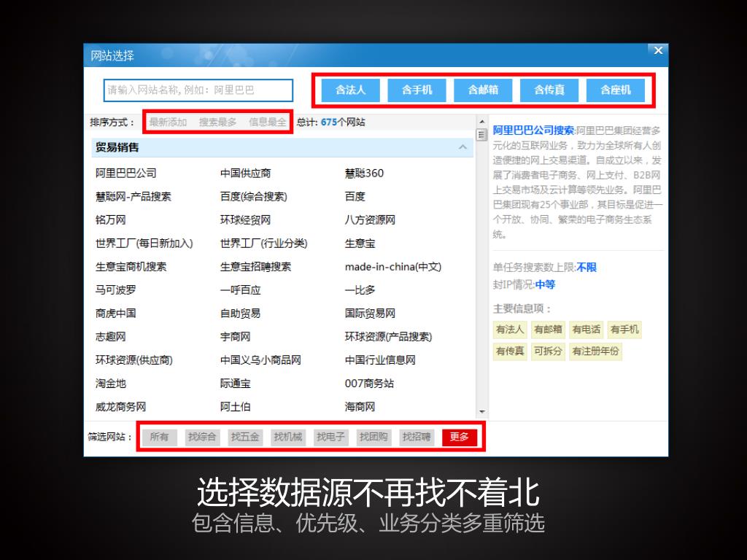Select 一呼百应 site
The width and height of the screenshot is (747, 560).
(241, 289)
